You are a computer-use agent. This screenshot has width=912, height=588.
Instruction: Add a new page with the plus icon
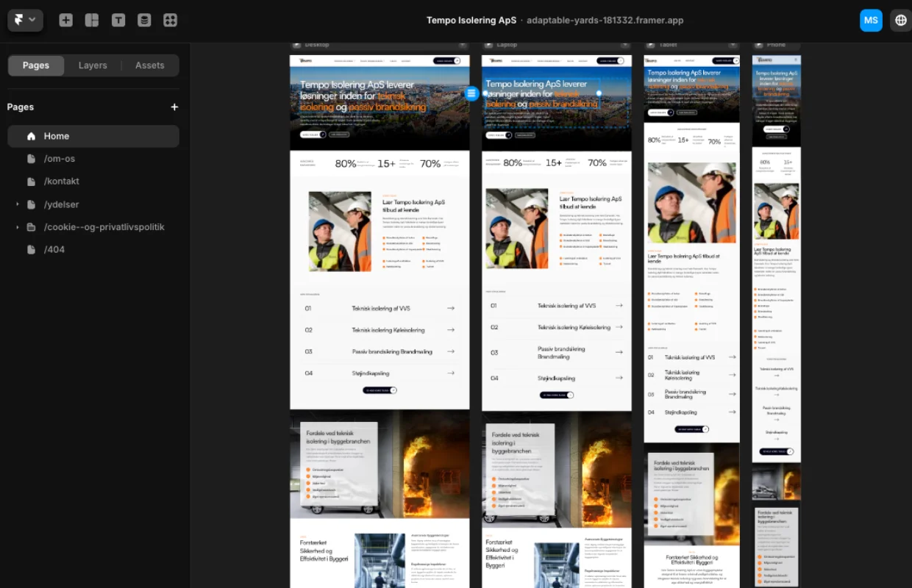[x=174, y=107]
